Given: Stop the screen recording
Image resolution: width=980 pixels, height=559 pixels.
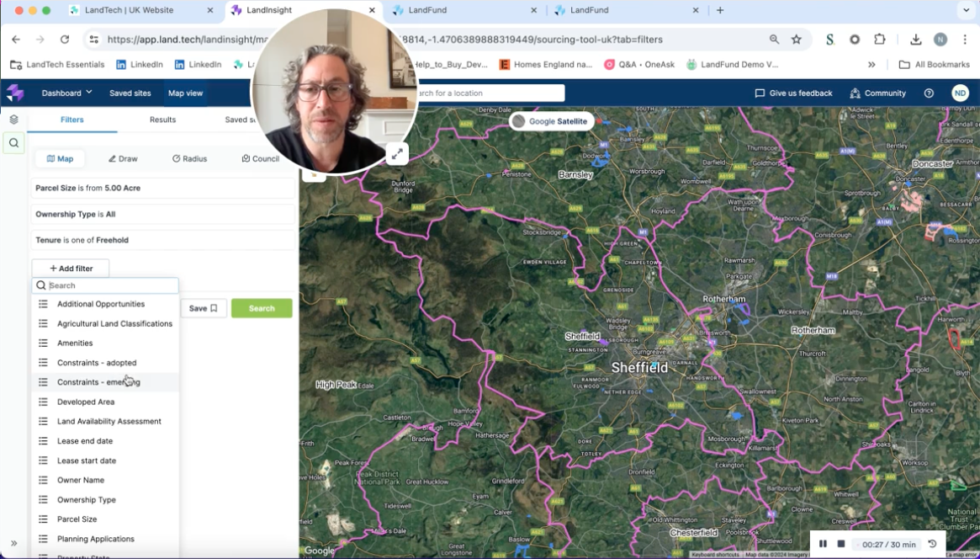Looking at the screenshot, I should point(840,544).
